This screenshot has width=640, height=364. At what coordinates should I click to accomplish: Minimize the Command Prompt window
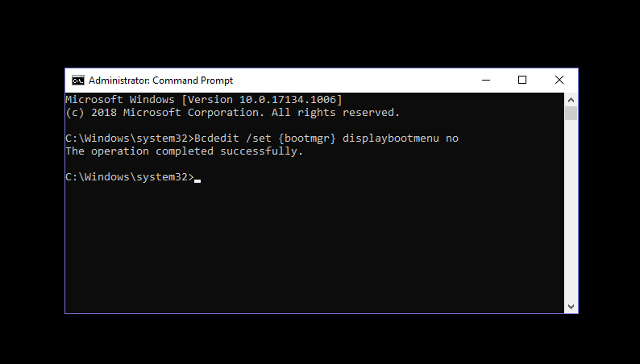coord(486,81)
